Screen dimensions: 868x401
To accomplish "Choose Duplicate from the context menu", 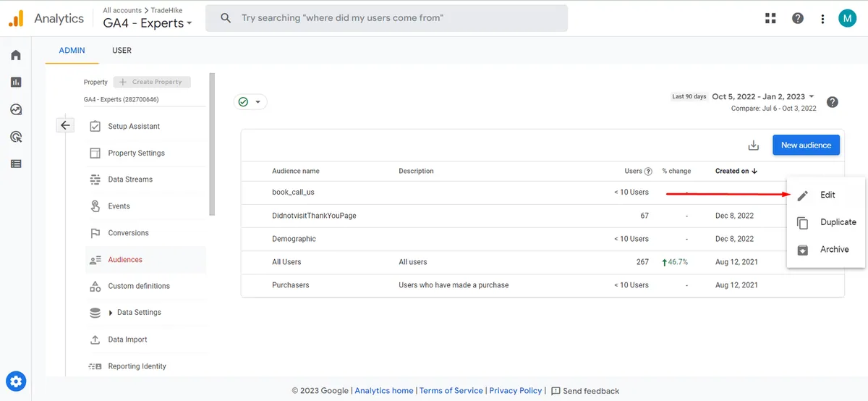I will (826, 222).
